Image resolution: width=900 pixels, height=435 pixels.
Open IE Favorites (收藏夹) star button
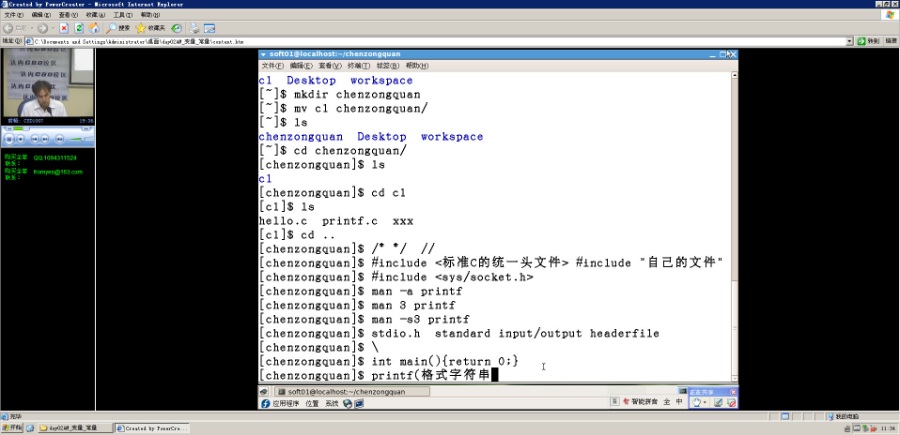[x=150, y=28]
